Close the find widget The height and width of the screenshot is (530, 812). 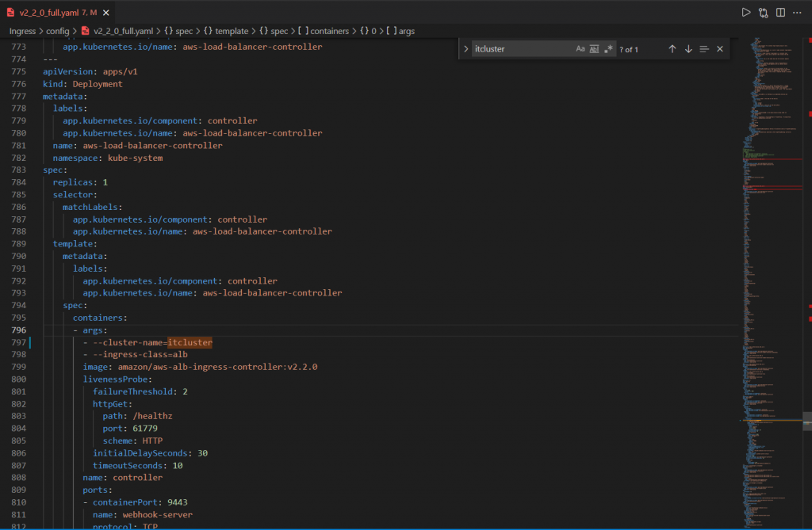click(x=720, y=48)
